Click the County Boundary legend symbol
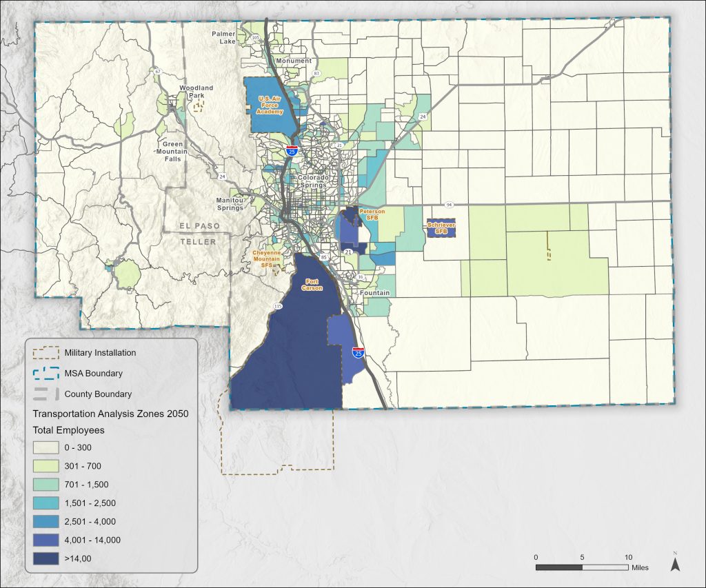Image resolution: width=706 pixels, height=588 pixels. point(46,394)
